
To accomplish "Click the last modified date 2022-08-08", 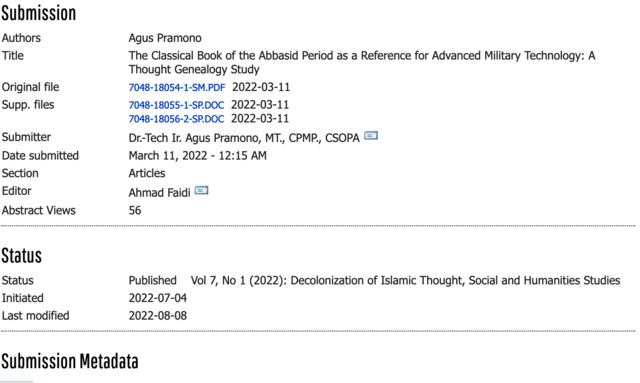I will coord(158,316).
